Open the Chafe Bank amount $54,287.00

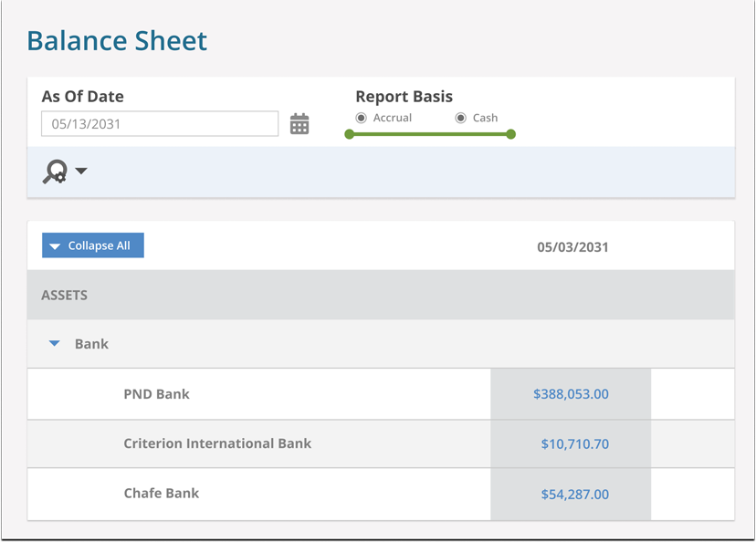click(x=574, y=494)
